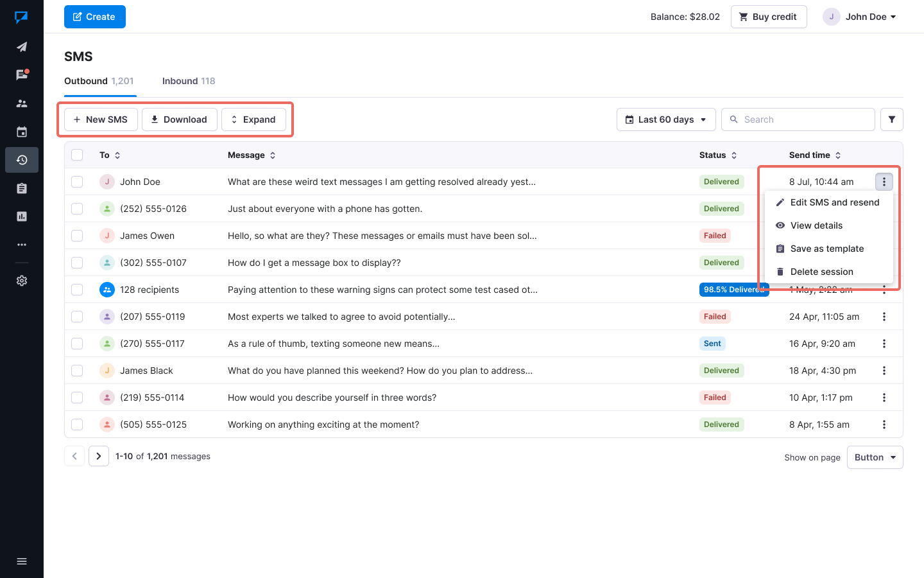Open the Last 60 days date dropdown
The width and height of the screenshot is (924, 578).
(665, 119)
